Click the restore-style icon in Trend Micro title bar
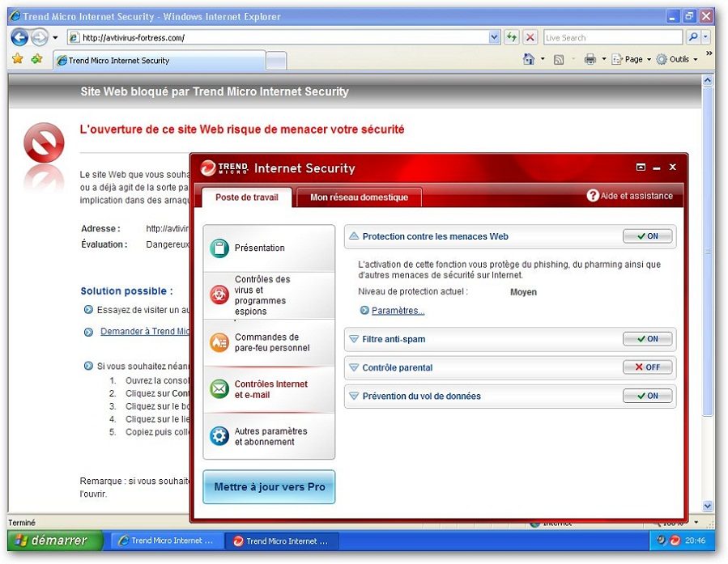 [641, 167]
